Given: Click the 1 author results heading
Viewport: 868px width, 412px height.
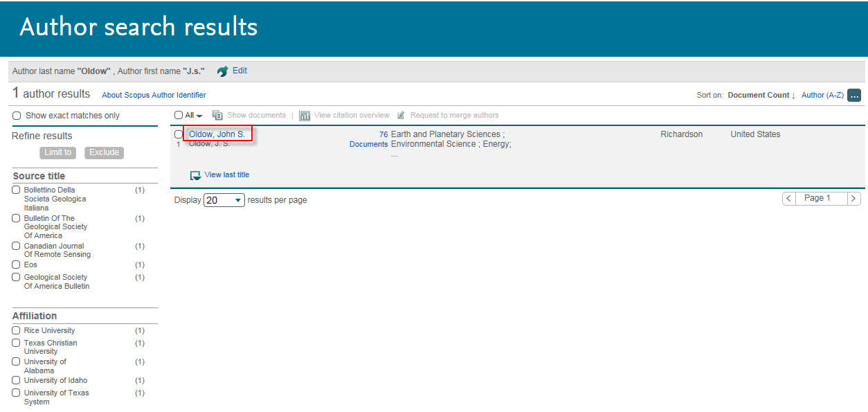Looking at the screenshot, I should (51, 93).
